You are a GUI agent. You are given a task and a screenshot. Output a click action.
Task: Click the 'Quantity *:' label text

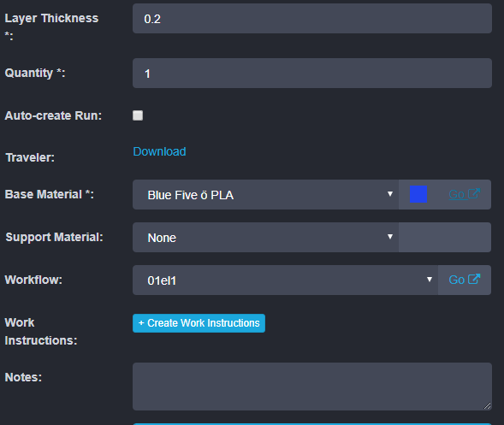click(x=35, y=73)
